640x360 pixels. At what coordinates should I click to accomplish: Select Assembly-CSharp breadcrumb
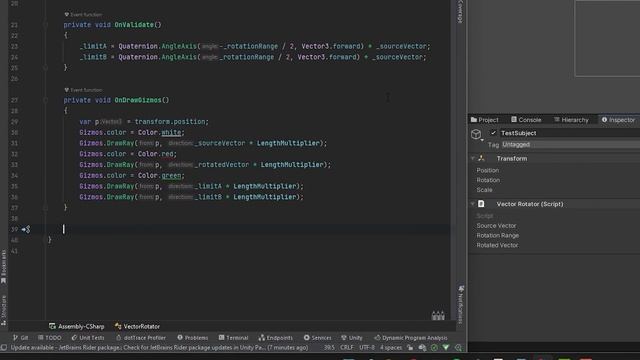click(x=77, y=327)
